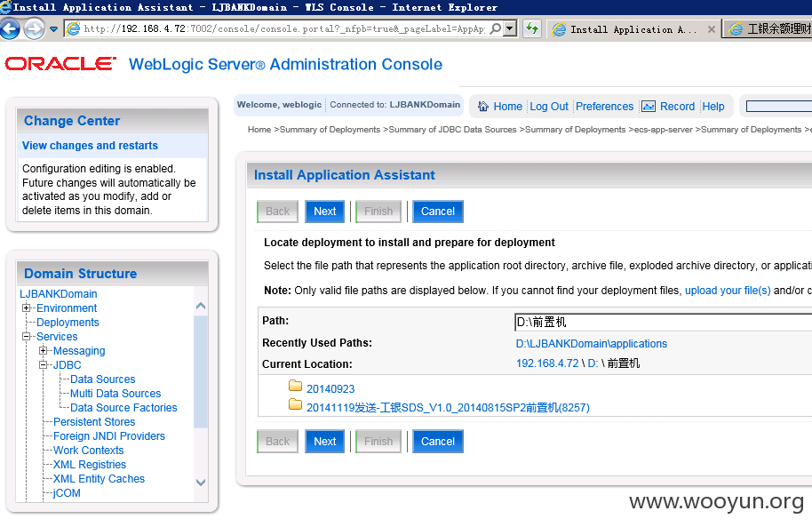Click the address bar search magnifier icon
Viewport: 812px width, 527px height.
tap(496, 28)
